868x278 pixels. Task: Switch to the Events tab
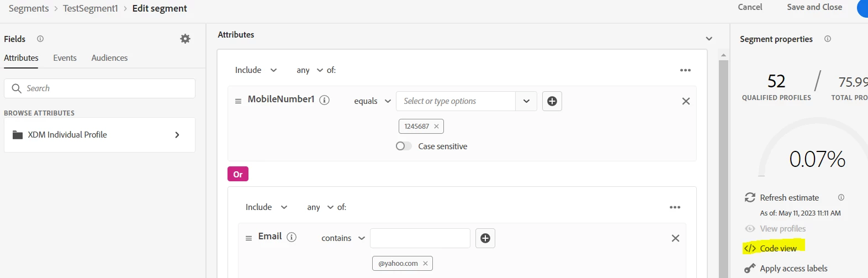(x=65, y=58)
